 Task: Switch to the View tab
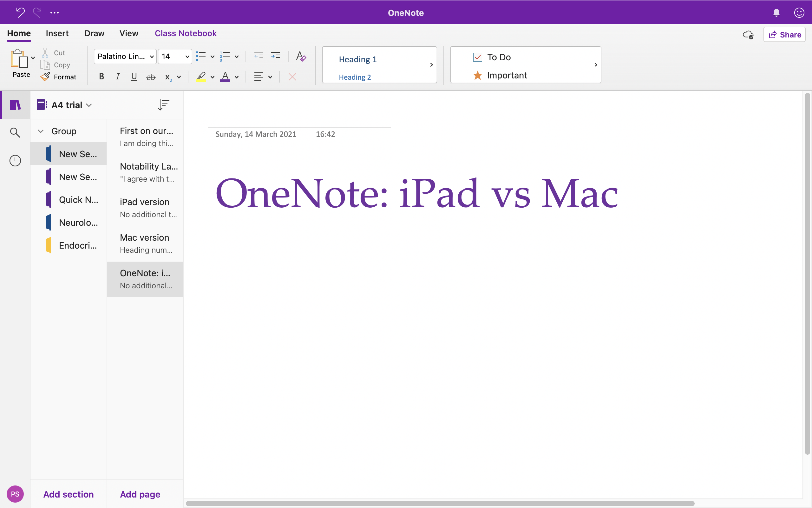pyautogui.click(x=129, y=33)
